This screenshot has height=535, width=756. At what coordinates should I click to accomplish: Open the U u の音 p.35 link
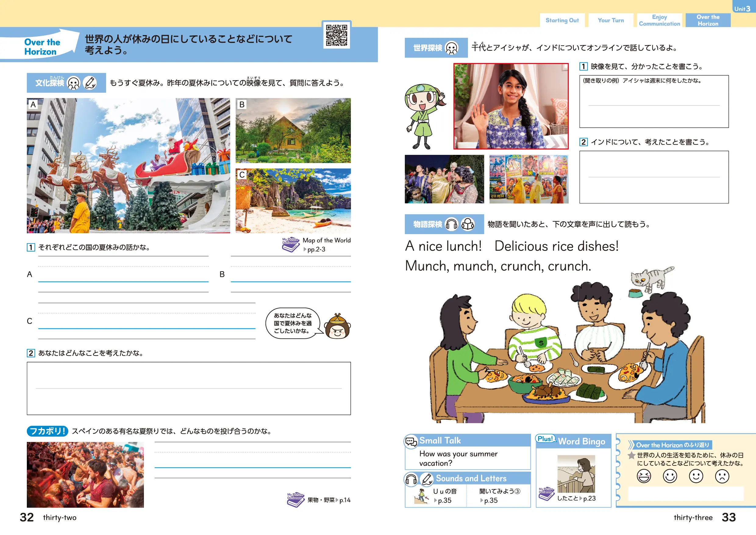tap(444, 496)
